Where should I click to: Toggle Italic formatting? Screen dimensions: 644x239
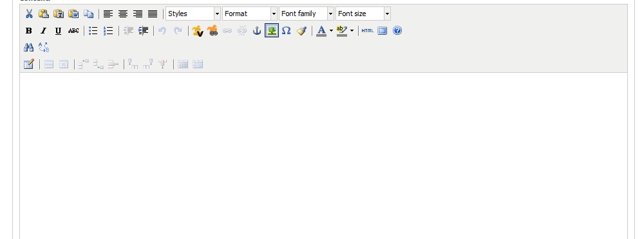[x=44, y=30]
